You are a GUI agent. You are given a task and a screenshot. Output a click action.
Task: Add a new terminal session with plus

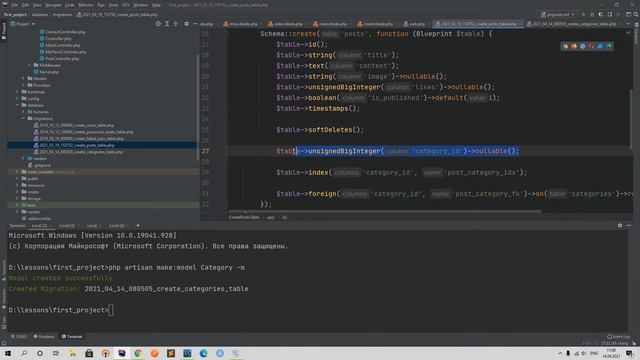[x=138, y=225]
